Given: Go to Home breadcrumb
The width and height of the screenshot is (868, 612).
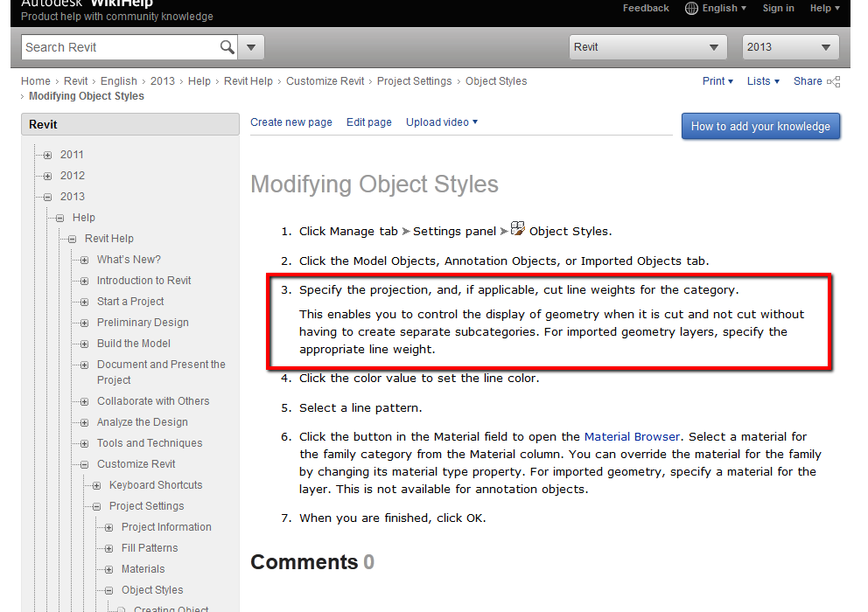Looking at the screenshot, I should [35, 81].
